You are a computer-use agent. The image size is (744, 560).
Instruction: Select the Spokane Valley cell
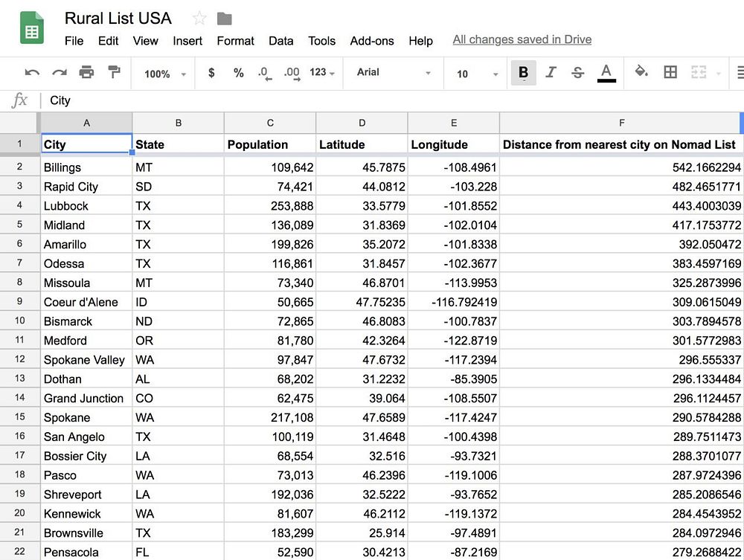click(x=86, y=360)
